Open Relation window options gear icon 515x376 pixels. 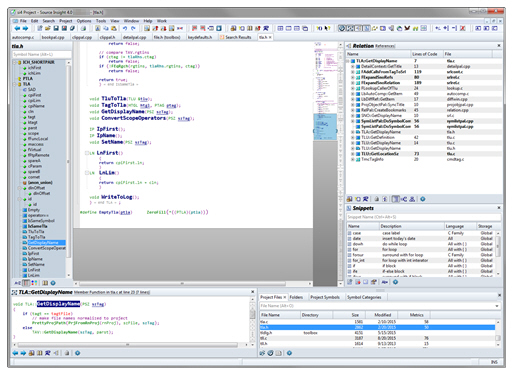(423, 199)
